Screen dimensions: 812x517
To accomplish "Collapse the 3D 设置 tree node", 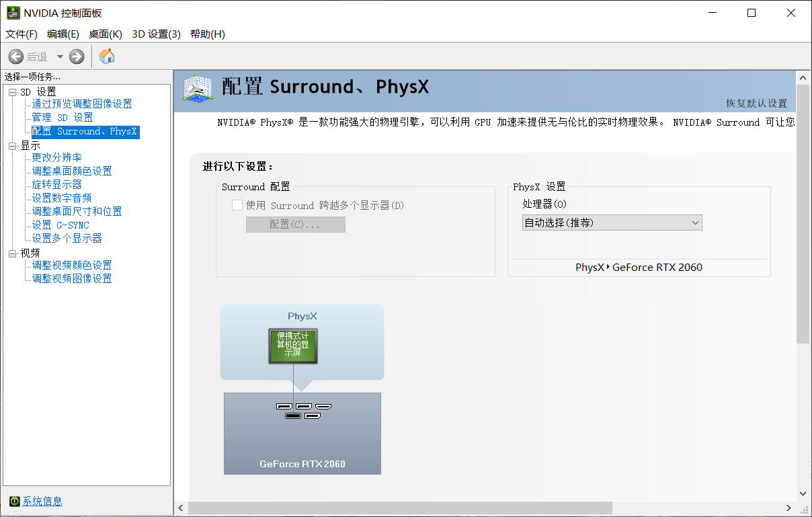I will click(x=12, y=92).
